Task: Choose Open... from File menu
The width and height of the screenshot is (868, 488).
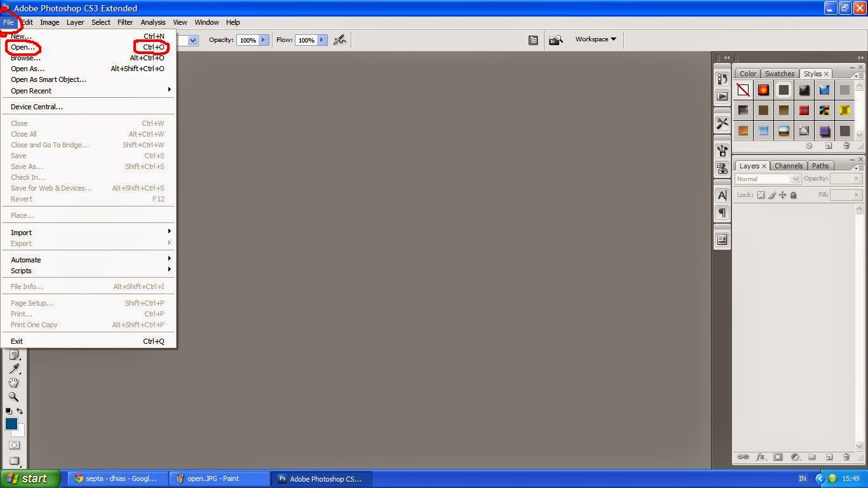Action: (x=88, y=47)
